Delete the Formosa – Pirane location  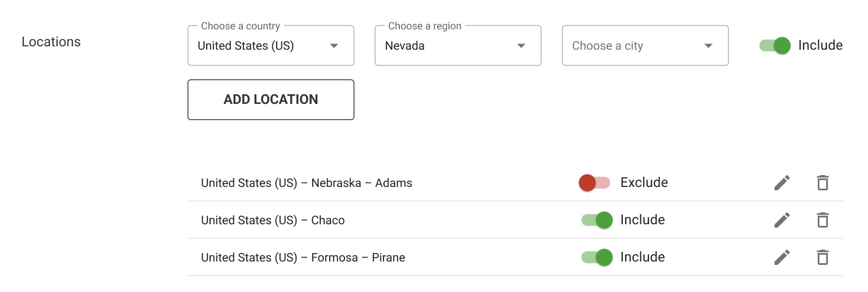click(x=823, y=257)
